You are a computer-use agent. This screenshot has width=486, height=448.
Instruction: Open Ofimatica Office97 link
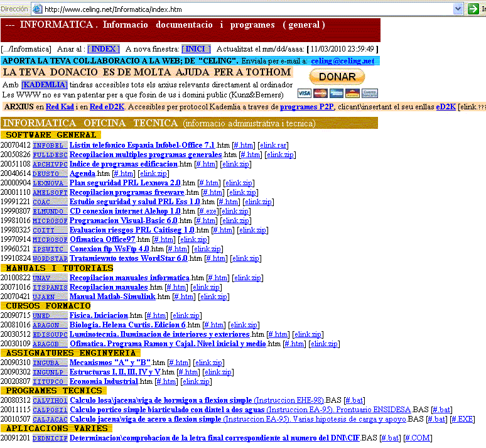102,239
